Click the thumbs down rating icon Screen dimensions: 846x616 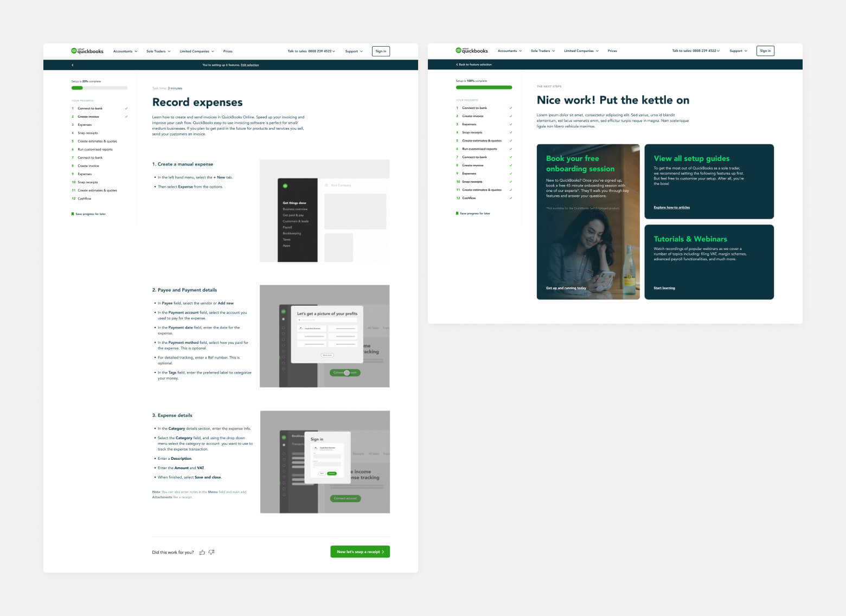point(211,552)
